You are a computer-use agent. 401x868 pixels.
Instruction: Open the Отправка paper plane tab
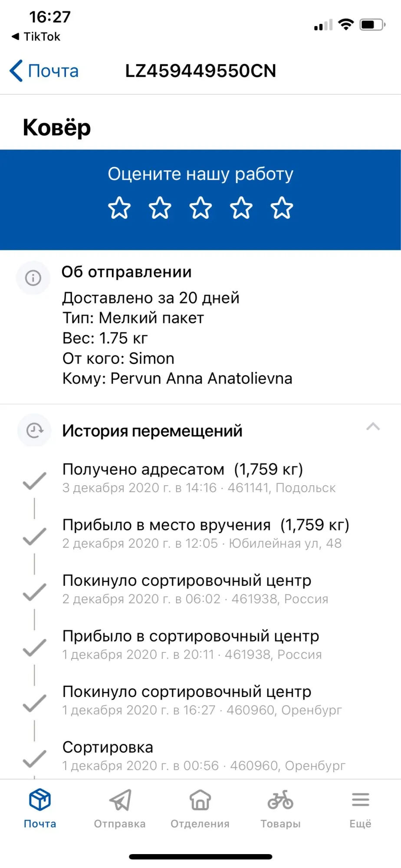120,799
